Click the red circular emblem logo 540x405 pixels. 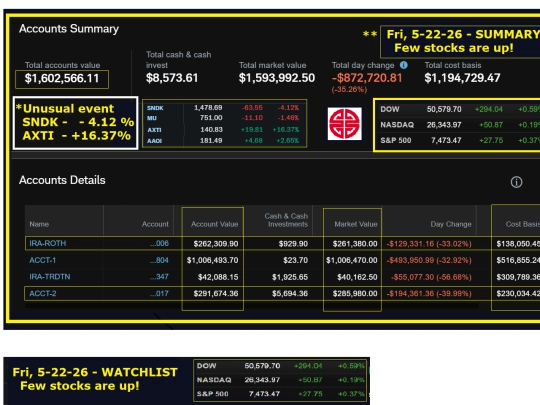344,124
